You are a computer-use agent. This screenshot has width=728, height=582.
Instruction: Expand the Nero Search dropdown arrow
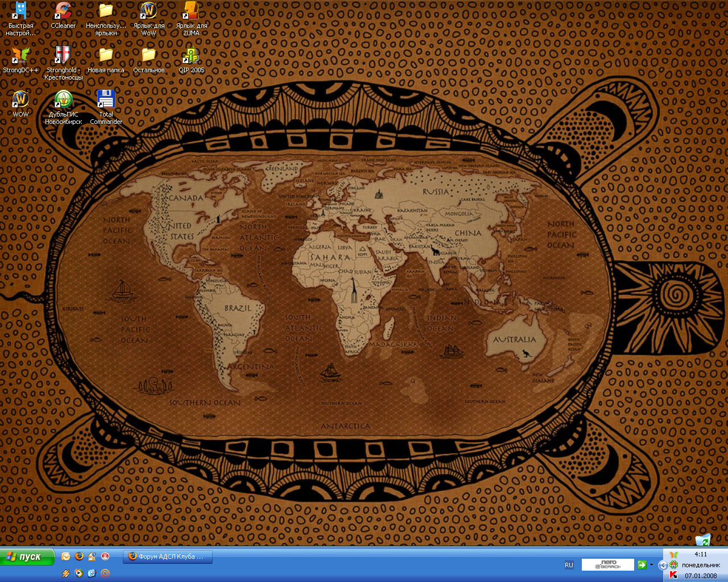[x=651, y=565]
